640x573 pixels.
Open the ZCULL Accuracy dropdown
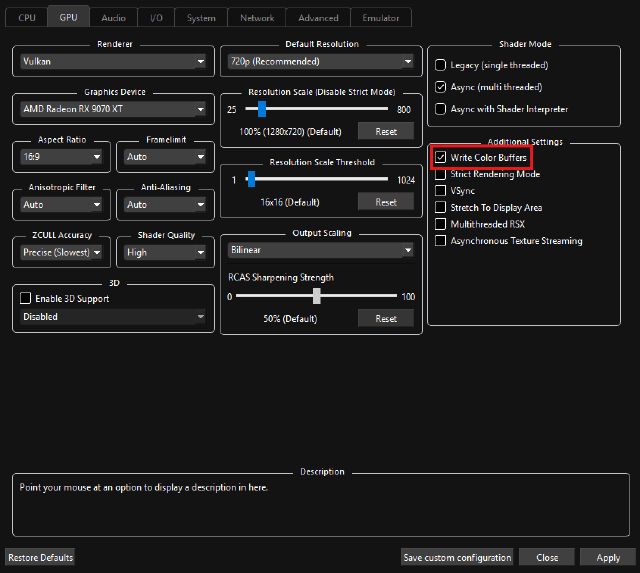62,253
